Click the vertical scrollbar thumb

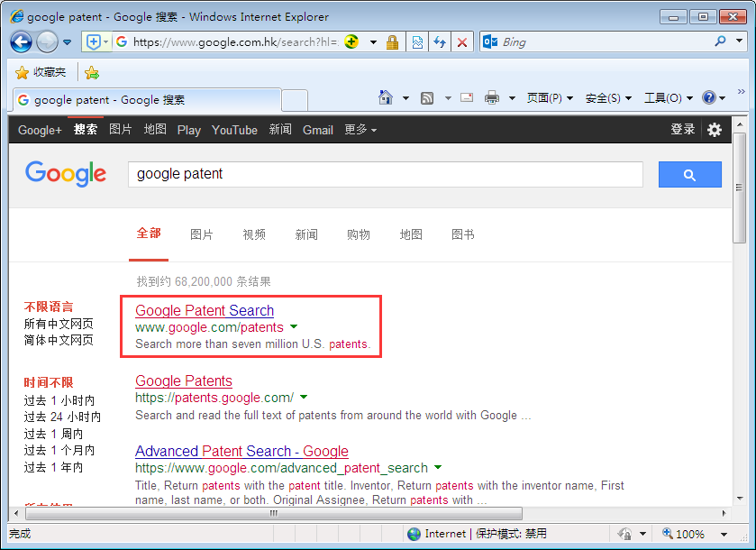coord(739,188)
